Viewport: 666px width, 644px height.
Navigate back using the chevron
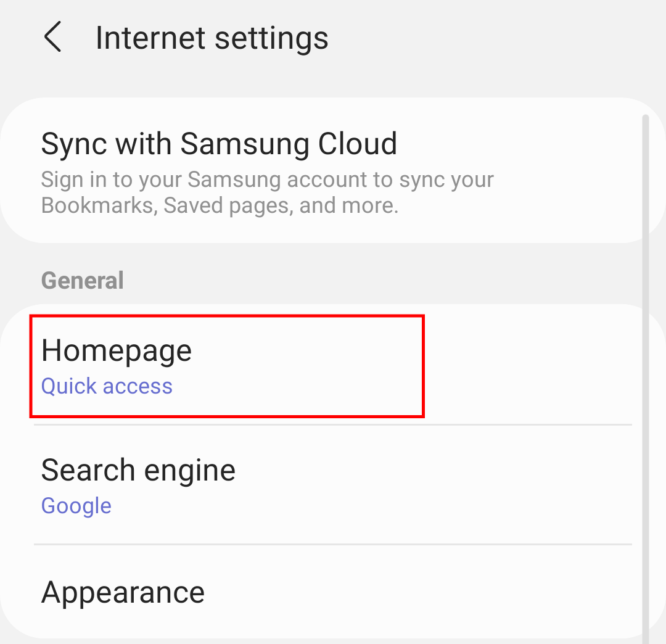[x=52, y=37]
